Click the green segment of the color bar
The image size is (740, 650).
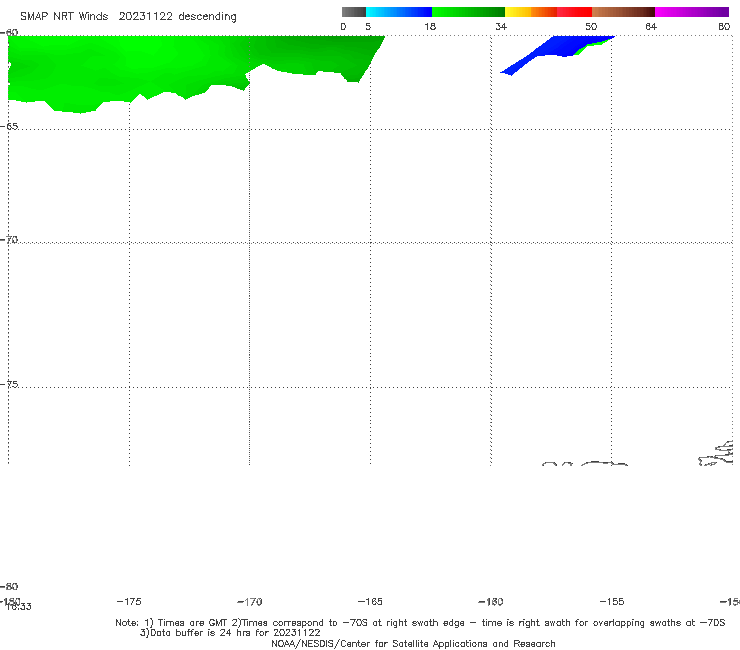tap(468, 12)
